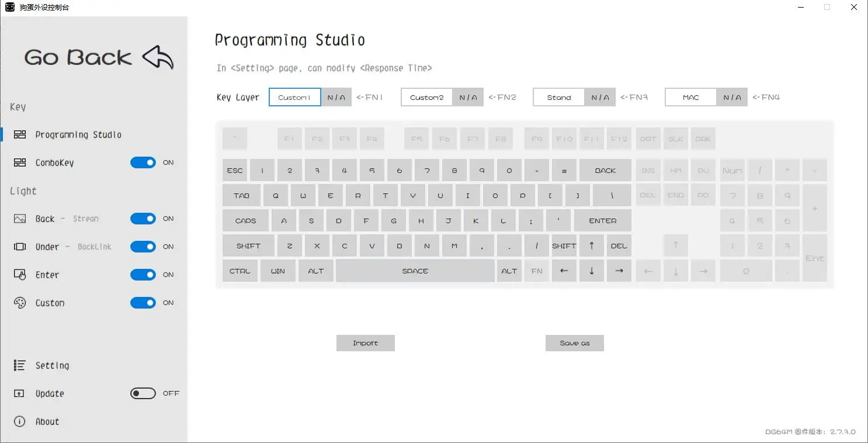Select the right SHIFT key
The height and width of the screenshot is (443, 868).
click(x=564, y=246)
